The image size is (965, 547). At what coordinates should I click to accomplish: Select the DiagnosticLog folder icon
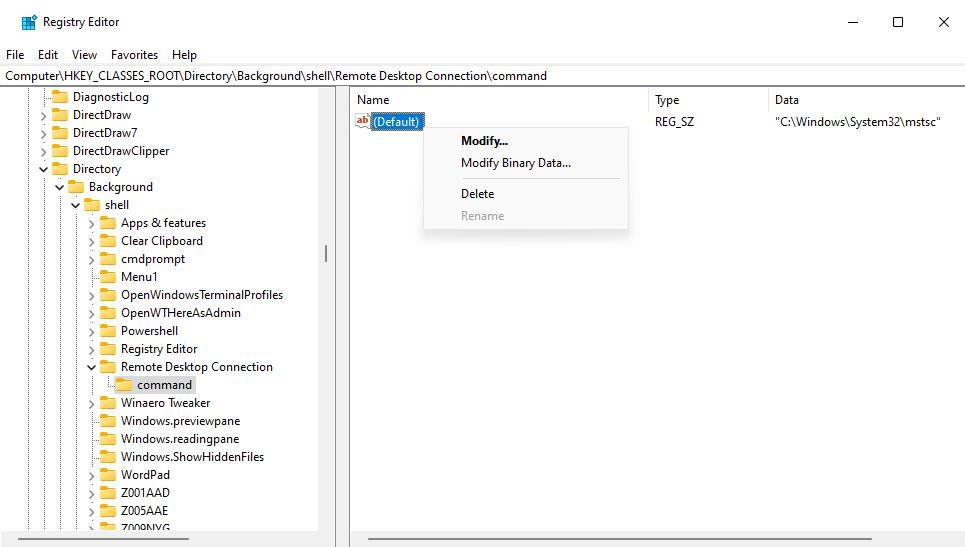click(60, 97)
